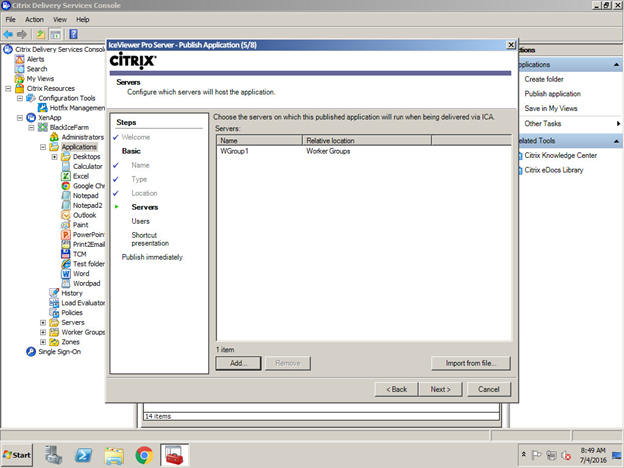Viewport: 624px width, 468px height.
Task: Open the File menu
Action: (10, 20)
